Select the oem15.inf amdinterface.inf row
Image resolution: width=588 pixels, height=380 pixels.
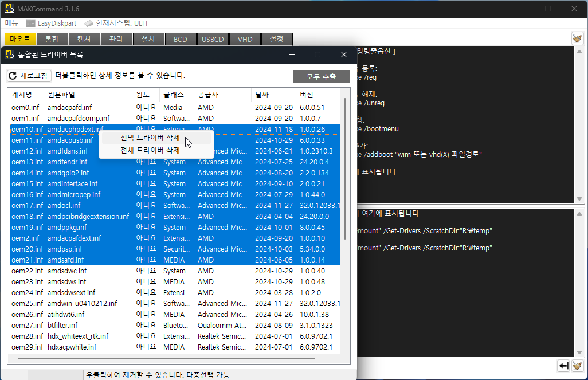175,184
